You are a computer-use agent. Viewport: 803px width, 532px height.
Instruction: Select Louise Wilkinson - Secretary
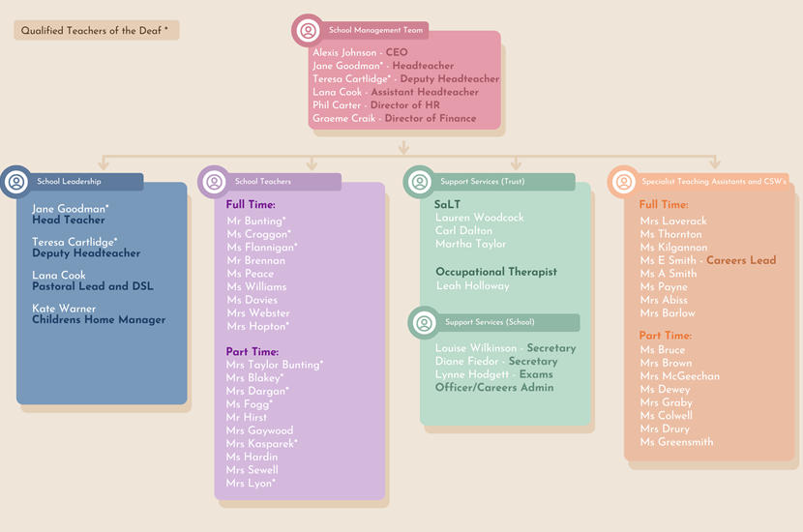pyautogui.click(x=505, y=348)
